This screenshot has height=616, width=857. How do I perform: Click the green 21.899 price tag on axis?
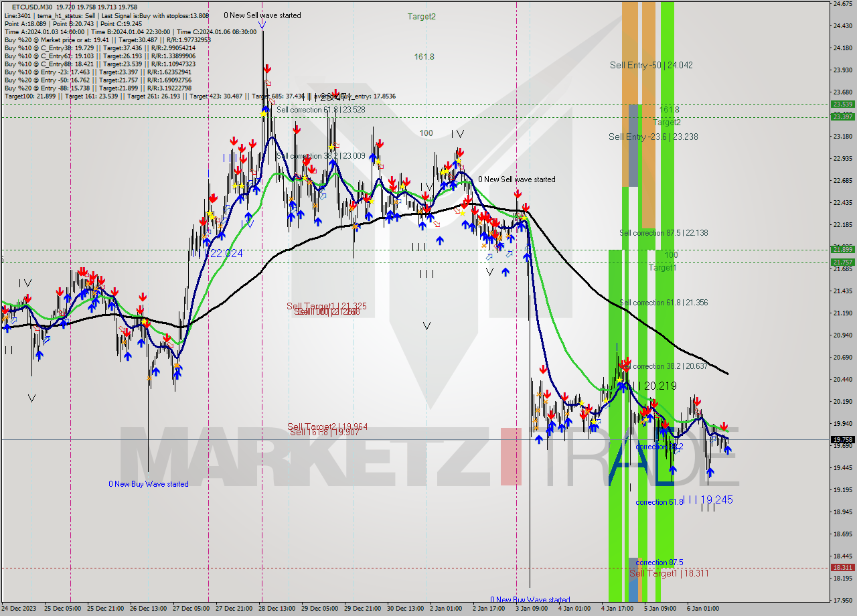pyautogui.click(x=842, y=250)
